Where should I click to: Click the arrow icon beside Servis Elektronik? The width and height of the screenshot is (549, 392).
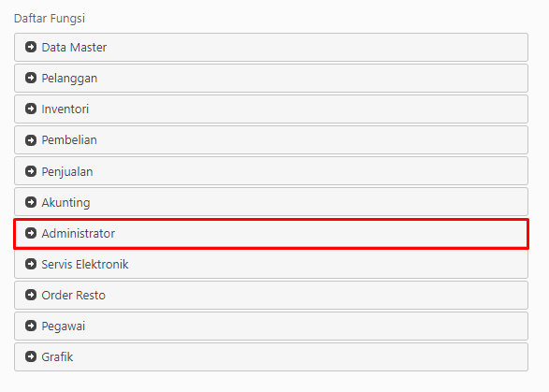31,264
